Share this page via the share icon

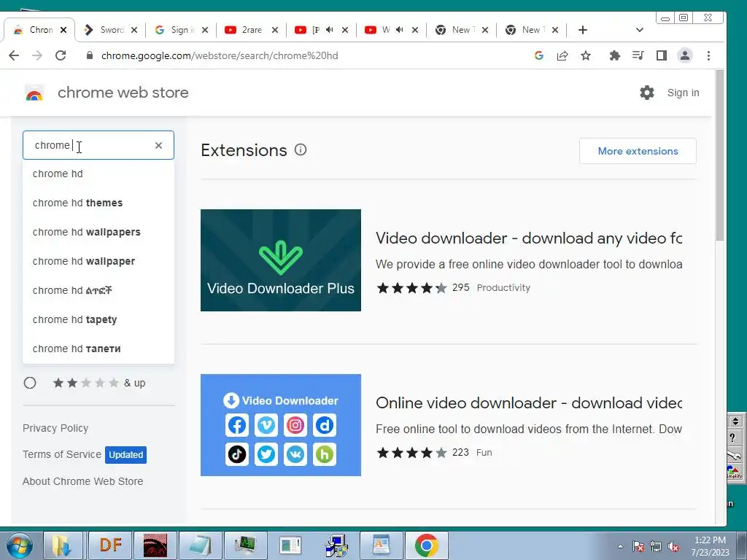(x=562, y=55)
